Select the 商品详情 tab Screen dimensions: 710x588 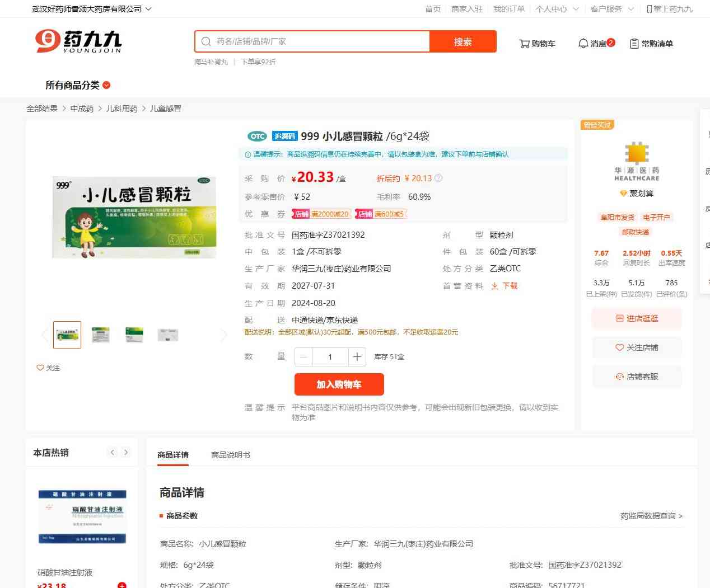coord(173,455)
